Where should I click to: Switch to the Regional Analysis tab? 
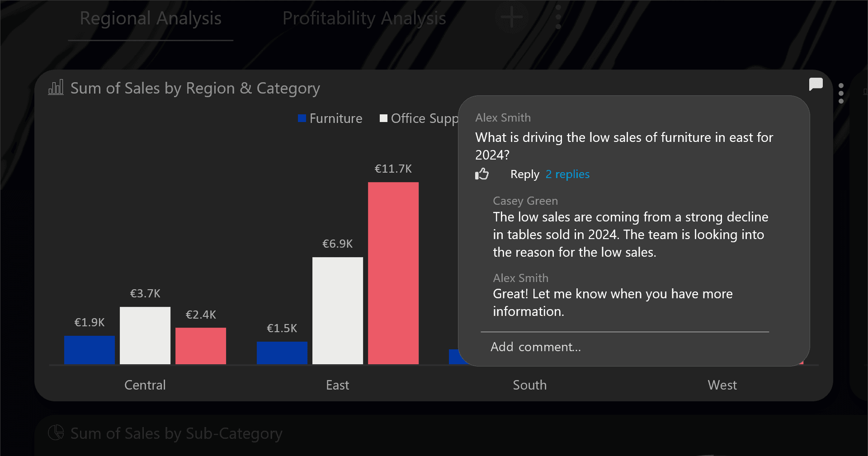click(x=151, y=19)
